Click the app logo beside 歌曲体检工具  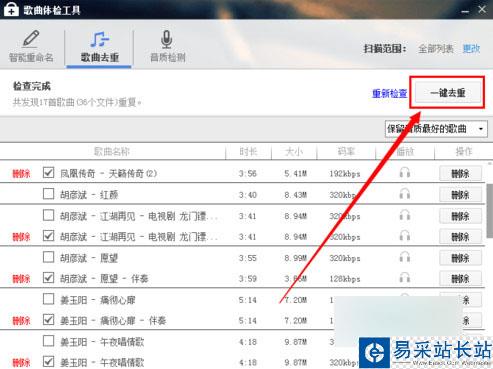[11, 9]
